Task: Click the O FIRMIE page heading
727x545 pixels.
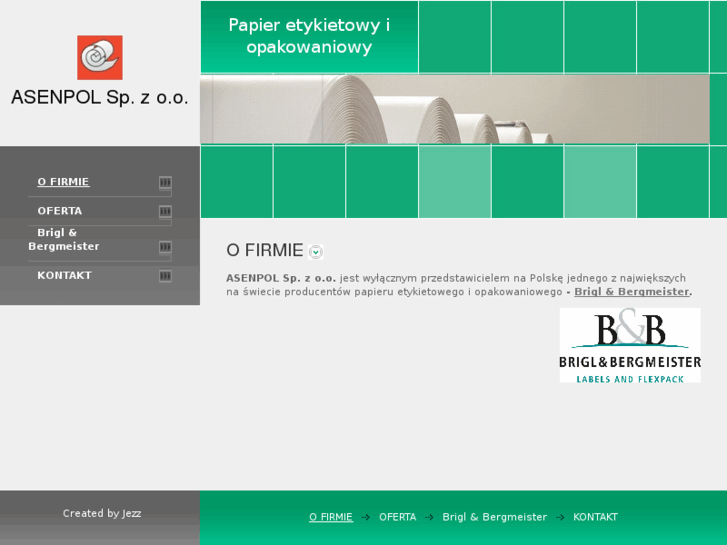Action: coord(264,250)
